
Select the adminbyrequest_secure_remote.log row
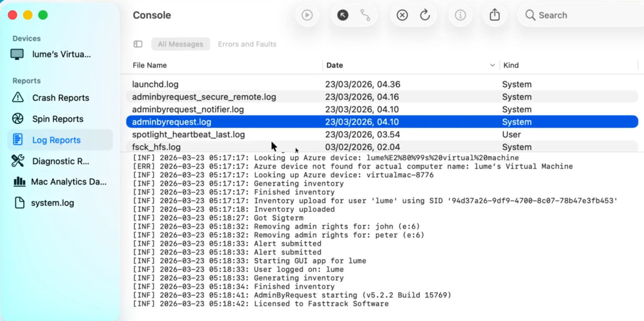coord(382,97)
